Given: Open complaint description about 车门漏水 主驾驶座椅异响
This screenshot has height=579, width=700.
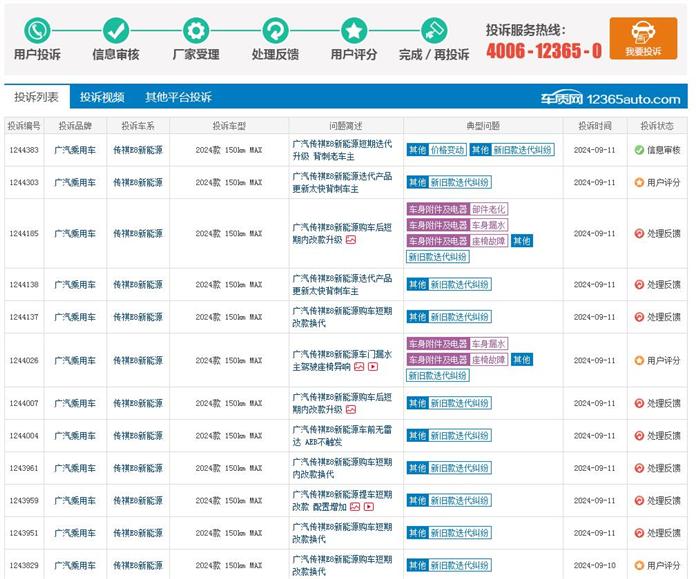Looking at the screenshot, I should (x=342, y=360).
